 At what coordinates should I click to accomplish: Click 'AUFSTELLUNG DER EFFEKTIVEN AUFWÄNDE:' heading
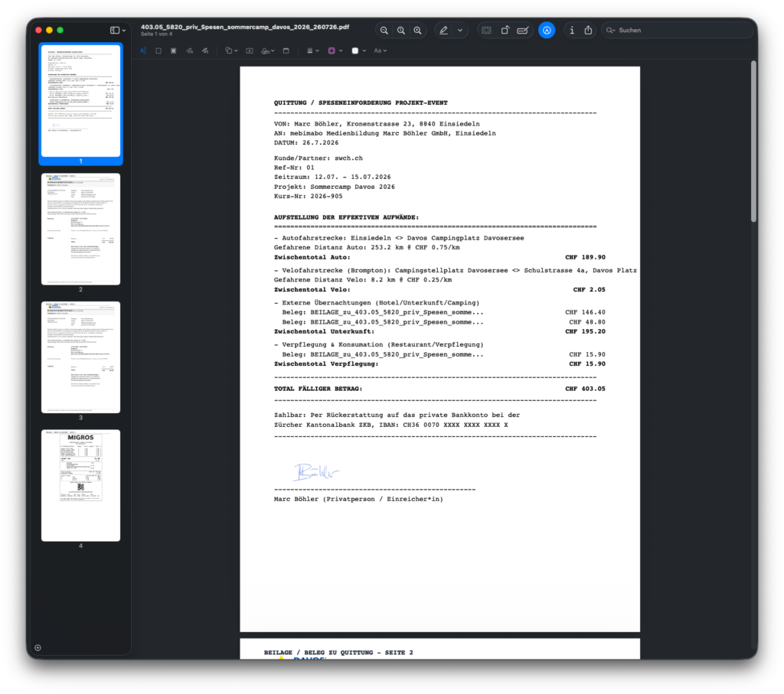(x=346, y=217)
